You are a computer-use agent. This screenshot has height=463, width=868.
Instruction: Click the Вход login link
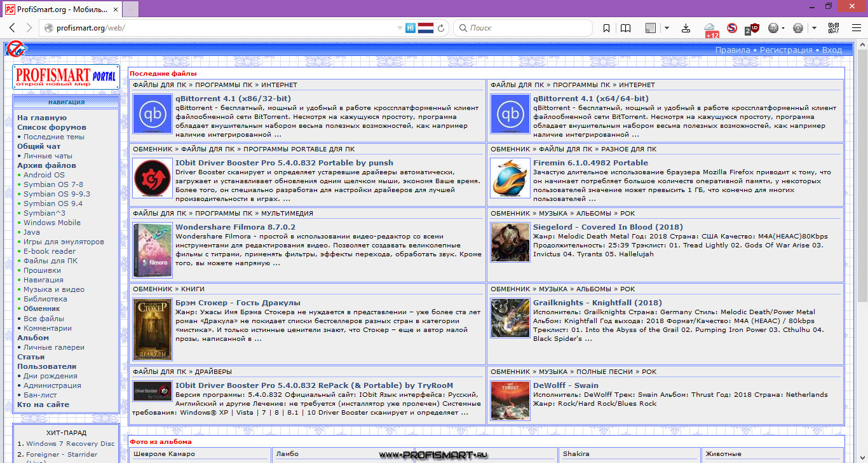coord(832,50)
